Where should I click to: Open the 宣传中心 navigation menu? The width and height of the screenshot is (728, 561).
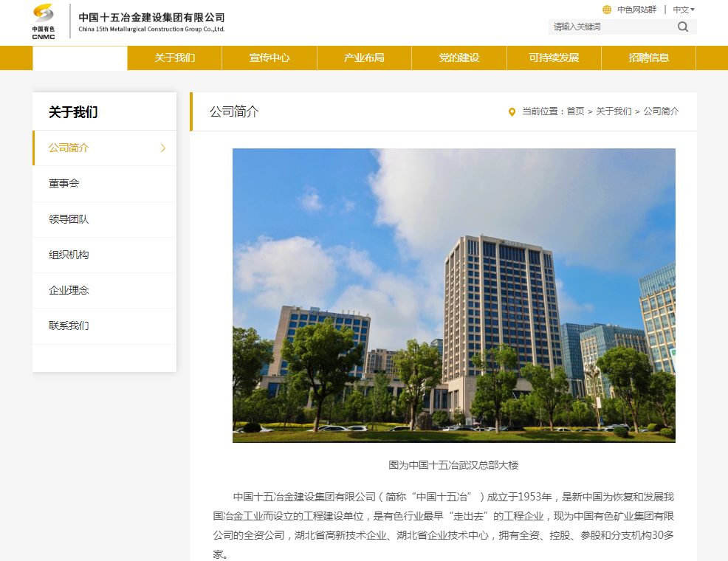pyautogui.click(x=269, y=58)
